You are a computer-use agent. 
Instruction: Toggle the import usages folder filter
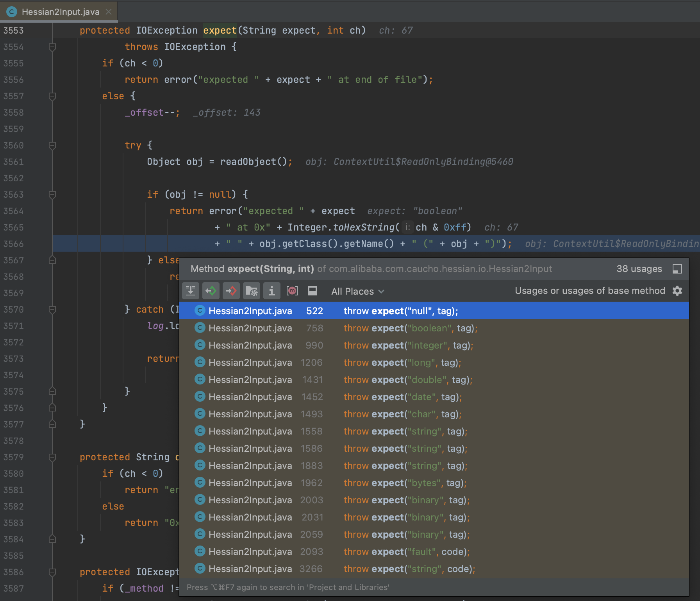point(252,291)
